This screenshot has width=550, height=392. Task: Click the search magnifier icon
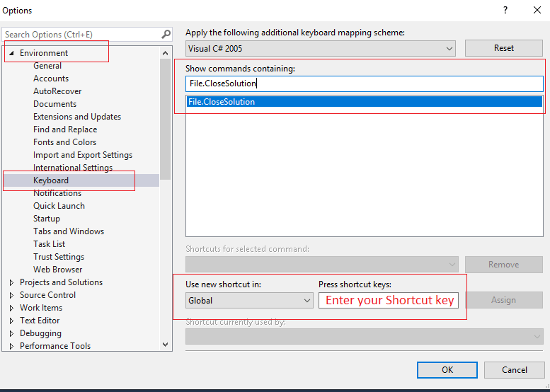(166, 34)
